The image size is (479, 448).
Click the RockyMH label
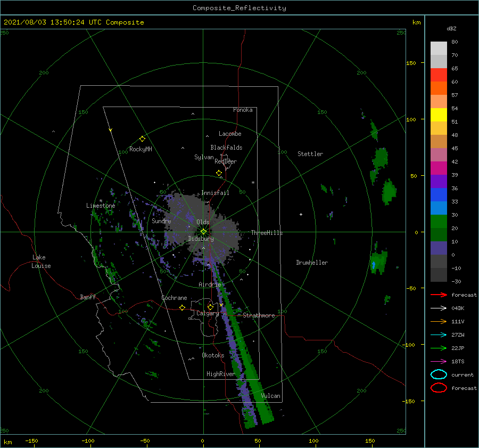pos(141,149)
